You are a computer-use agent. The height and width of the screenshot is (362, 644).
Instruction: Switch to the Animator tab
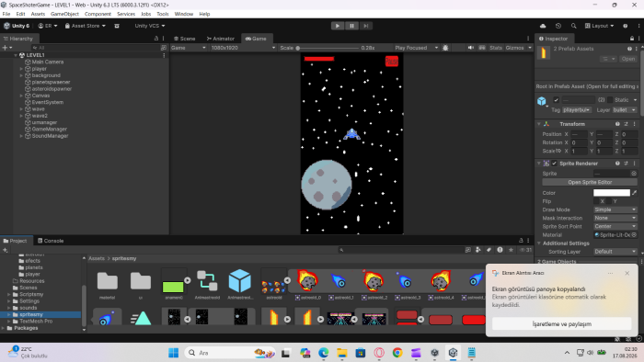click(221, 39)
